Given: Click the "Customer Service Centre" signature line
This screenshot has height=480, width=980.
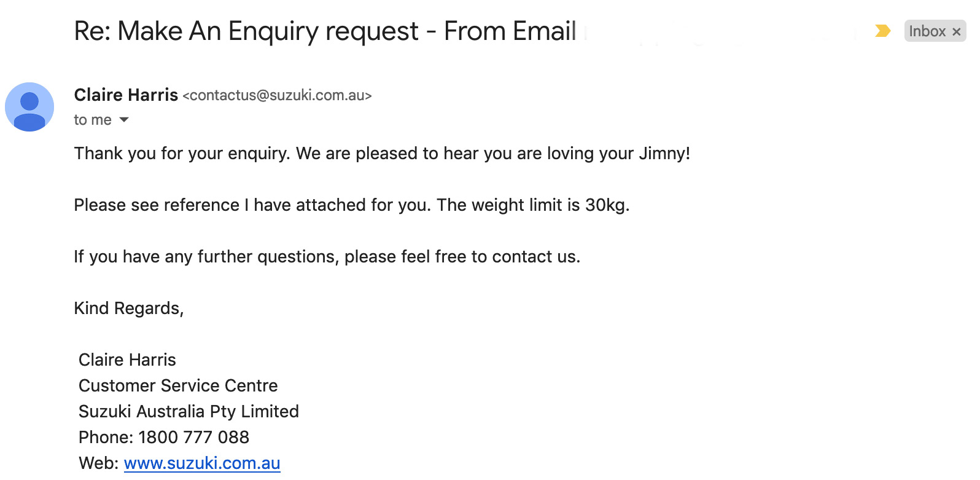Looking at the screenshot, I should [x=178, y=385].
